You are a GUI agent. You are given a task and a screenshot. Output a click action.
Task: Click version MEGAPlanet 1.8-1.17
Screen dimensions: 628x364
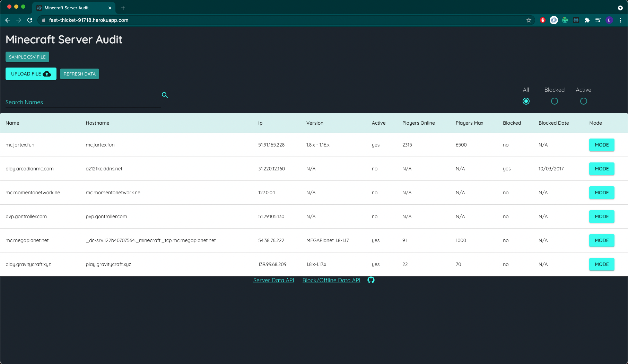[x=328, y=240]
